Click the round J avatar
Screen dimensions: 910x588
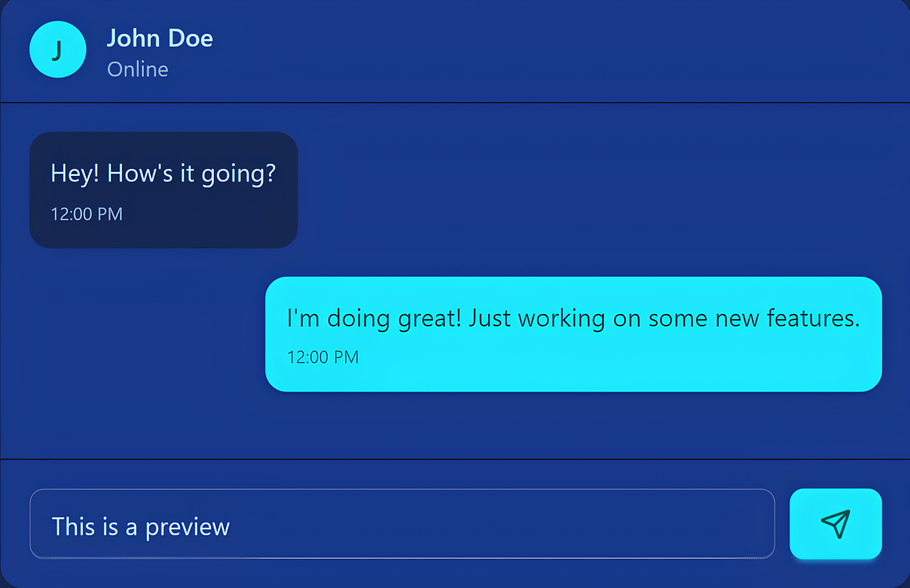pos(58,50)
